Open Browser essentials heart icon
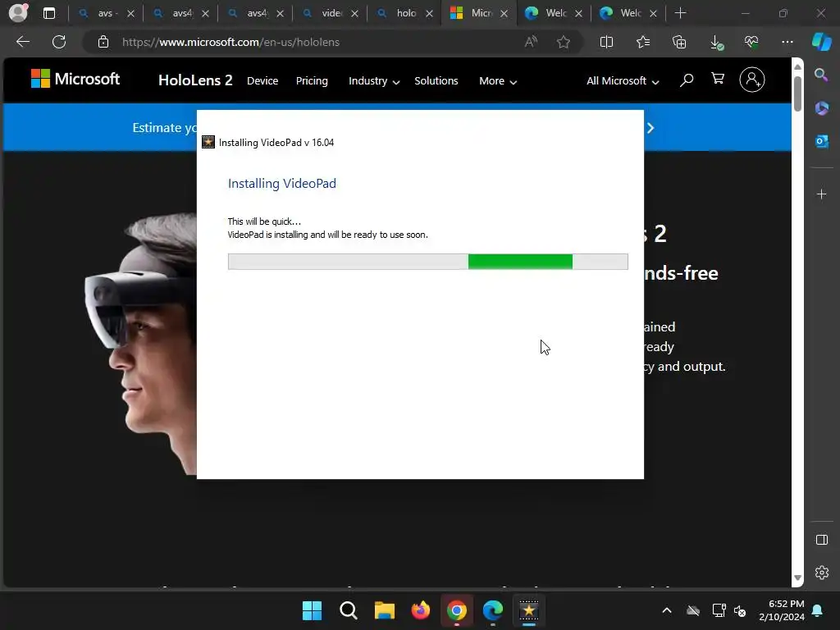This screenshot has height=630, width=840. 751,42
